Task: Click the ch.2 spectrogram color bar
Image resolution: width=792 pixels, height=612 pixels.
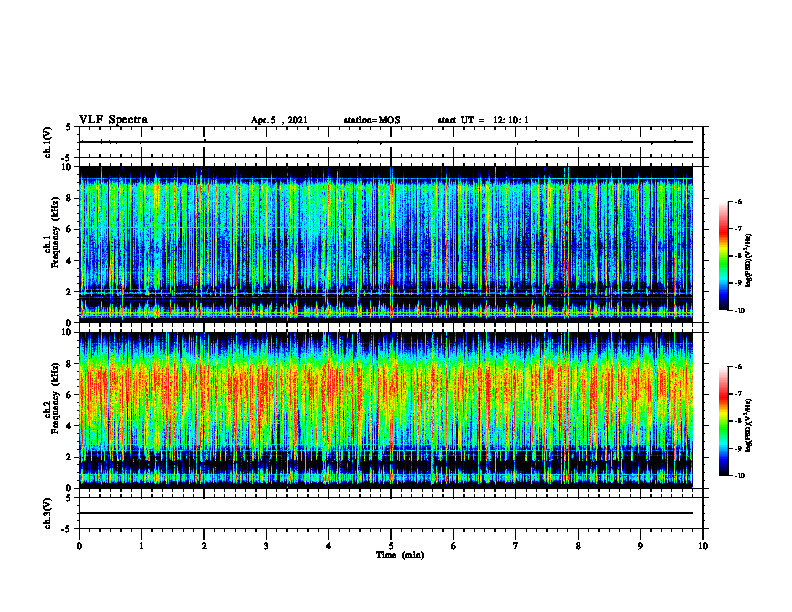Action: [x=723, y=421]
